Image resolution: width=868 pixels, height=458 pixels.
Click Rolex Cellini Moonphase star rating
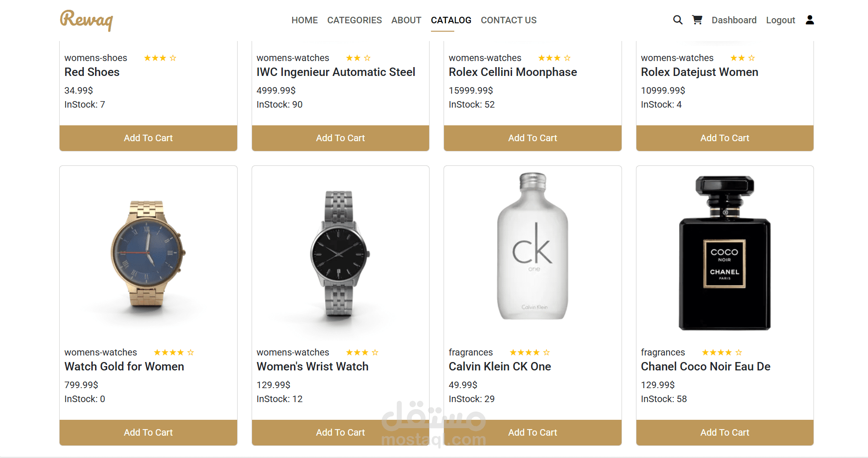point(554,58)
